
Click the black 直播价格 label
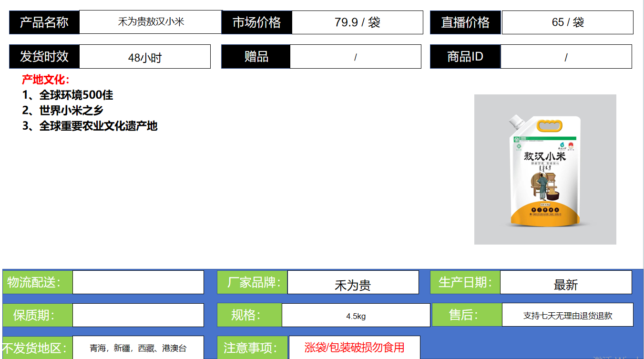[x=465, y=22]
